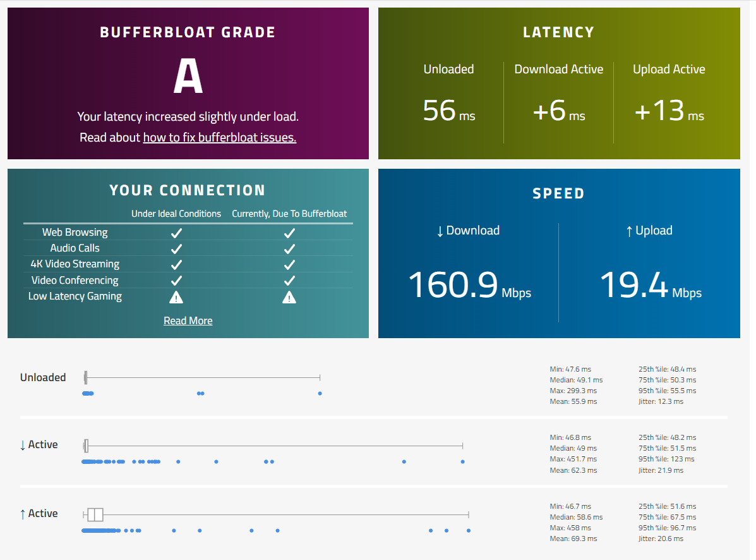Click the unloaded latency value 56 ms

[449, 111]
